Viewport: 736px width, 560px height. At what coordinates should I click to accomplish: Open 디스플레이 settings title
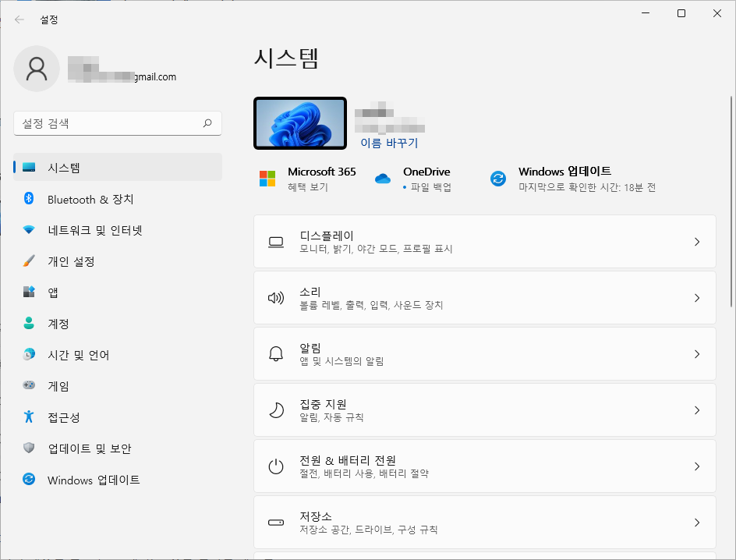tap(327, 236)
